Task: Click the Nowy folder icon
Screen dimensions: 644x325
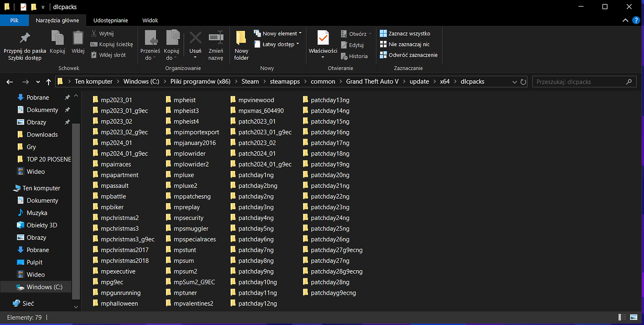Action: coord(241,44)
